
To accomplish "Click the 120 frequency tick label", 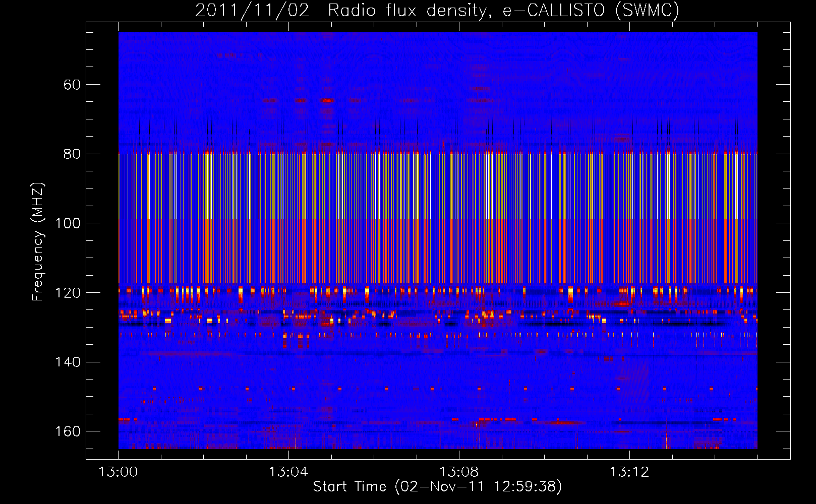I will click(68, 293).
